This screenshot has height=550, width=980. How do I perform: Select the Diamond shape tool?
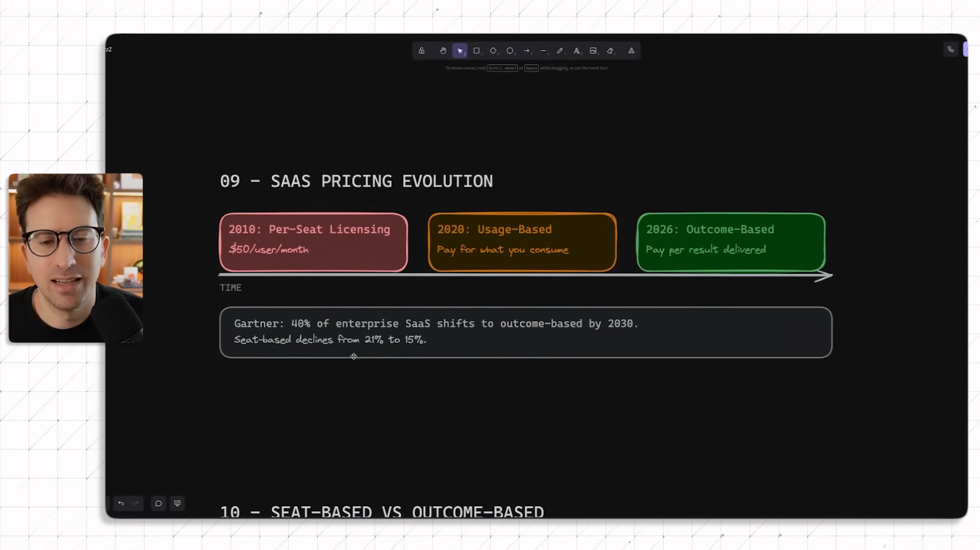[493, 51]
